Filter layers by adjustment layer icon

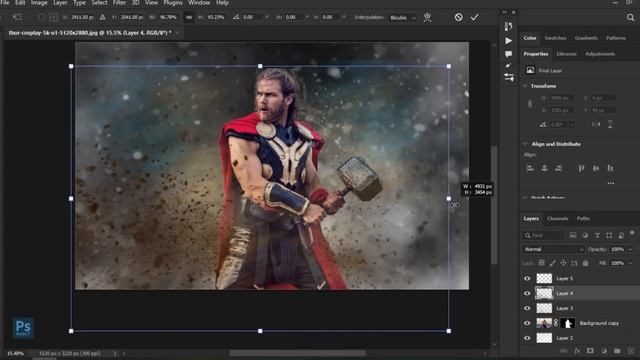[x=585, y=236]
